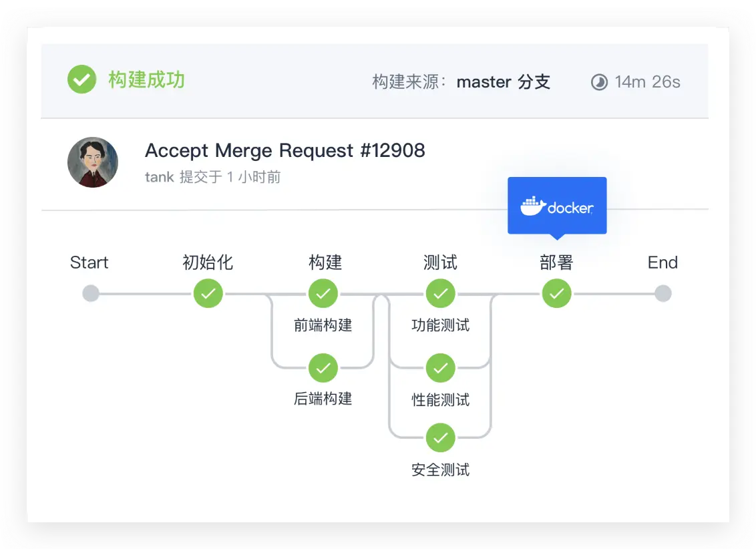This screenshot has width=756, height=549.
Task: Select the 功能测试 status check icon
Action: click(440, 293)
